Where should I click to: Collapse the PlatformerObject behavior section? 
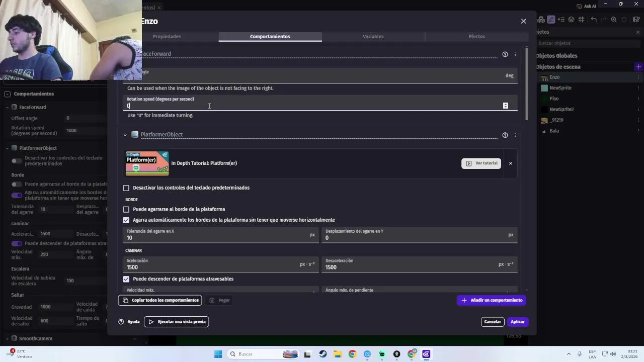coord(125,135)
